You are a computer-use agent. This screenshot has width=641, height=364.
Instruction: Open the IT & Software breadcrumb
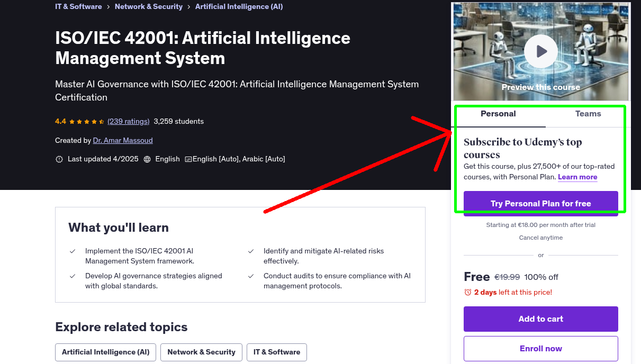[x=78, y=6]
